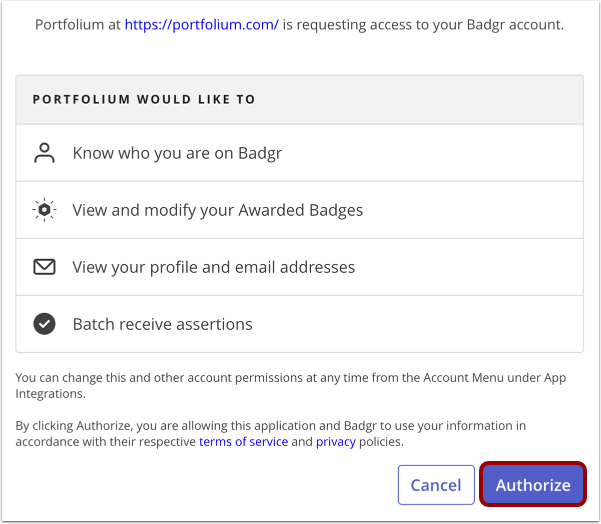The image size is (601, 524).
Task: Click the Cancel button
Action: coord(436,485)
